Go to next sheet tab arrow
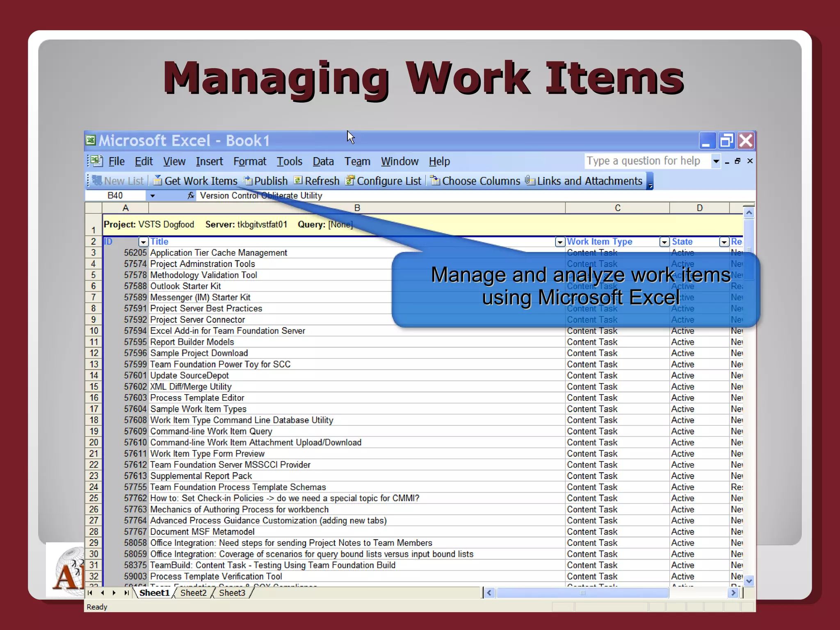 [x=114, y=593]
